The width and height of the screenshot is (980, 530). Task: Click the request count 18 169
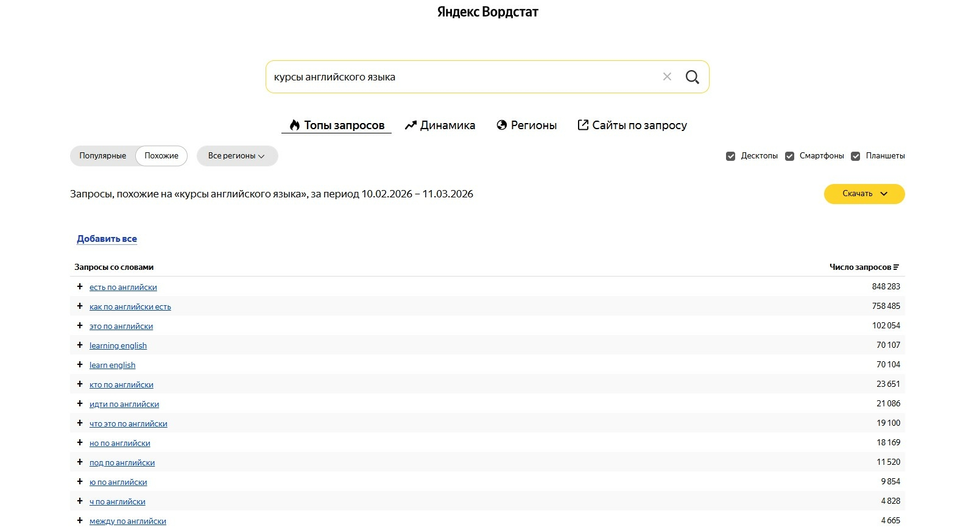click(x=889, y=442)
